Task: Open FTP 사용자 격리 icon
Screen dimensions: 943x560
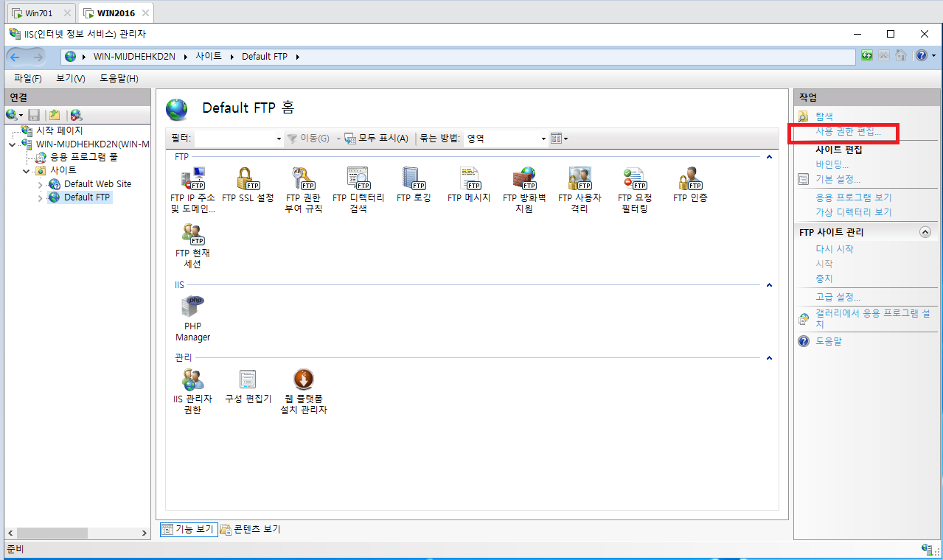Action: (580, 189)
